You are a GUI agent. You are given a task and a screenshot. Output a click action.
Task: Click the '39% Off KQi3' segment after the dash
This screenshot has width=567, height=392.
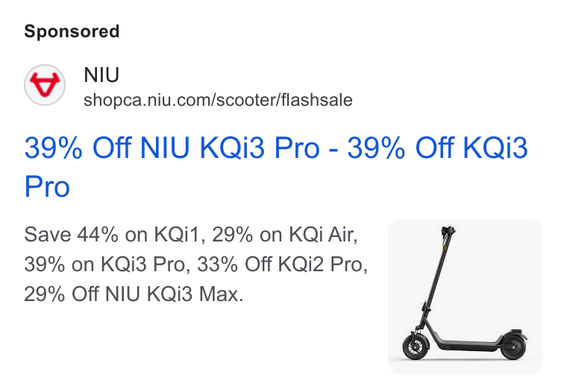[x=437, y=148]
